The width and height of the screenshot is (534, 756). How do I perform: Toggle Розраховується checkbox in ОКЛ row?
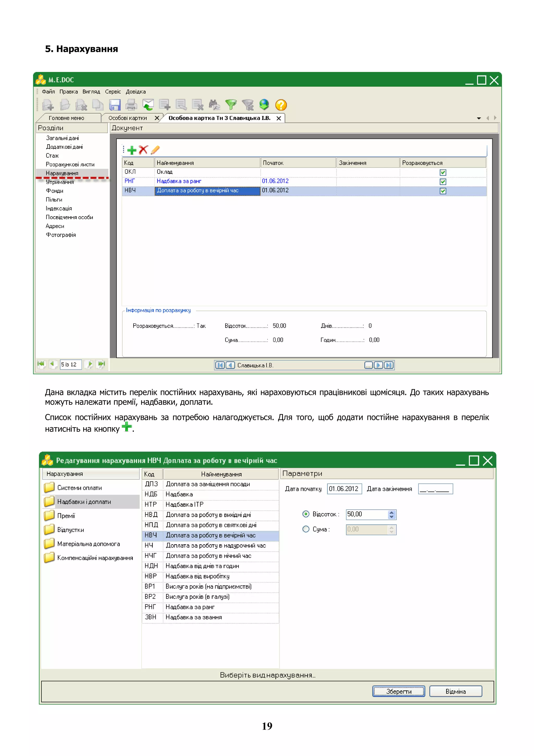click(x=443, y=172)
